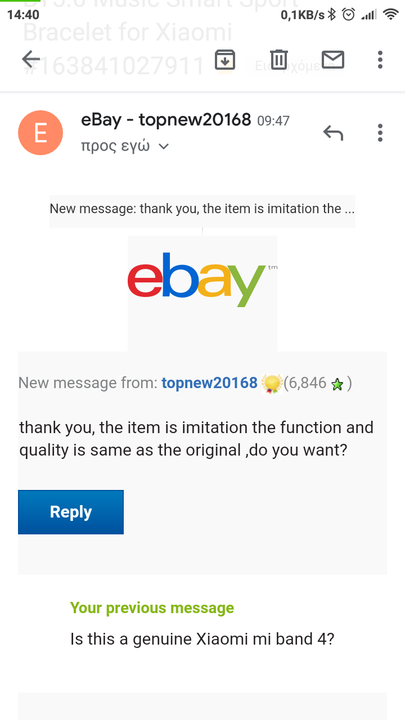Open message options three-dot menu

point(380,133)
